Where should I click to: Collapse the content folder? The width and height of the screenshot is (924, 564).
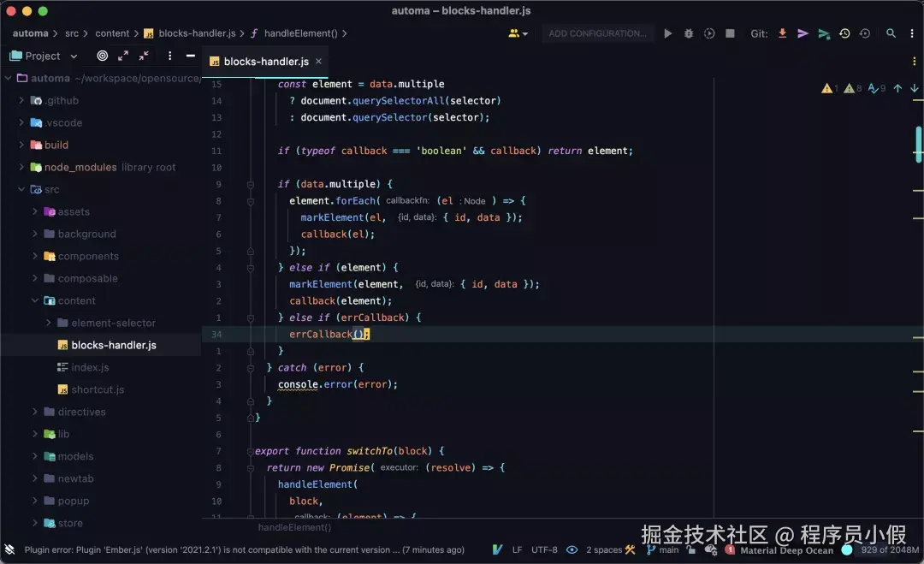35,300
